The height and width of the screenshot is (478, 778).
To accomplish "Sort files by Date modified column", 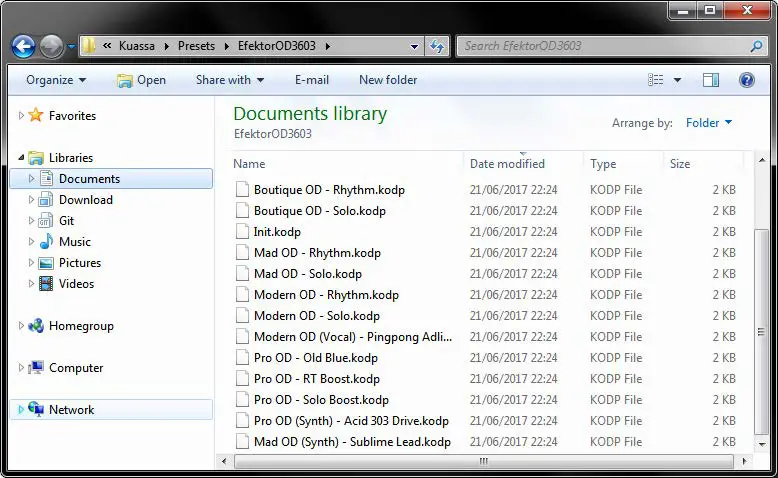I will pos(507,164).
